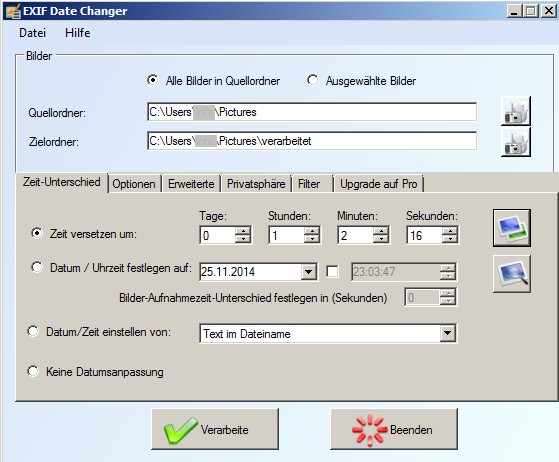Click the EXIF Date Changer title bar icon
The image size is (559, 462).
13,11
